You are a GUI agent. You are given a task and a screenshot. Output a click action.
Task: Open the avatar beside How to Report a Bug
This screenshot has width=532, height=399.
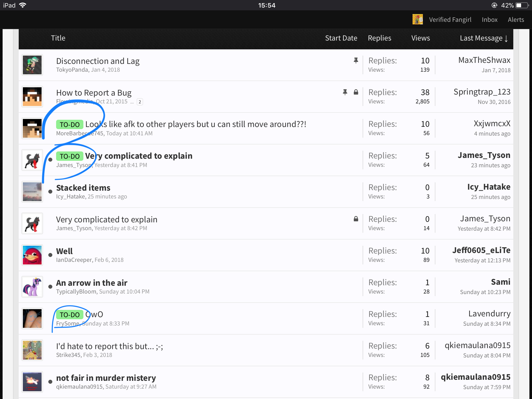pyautogui.click(x=32, y=97)
